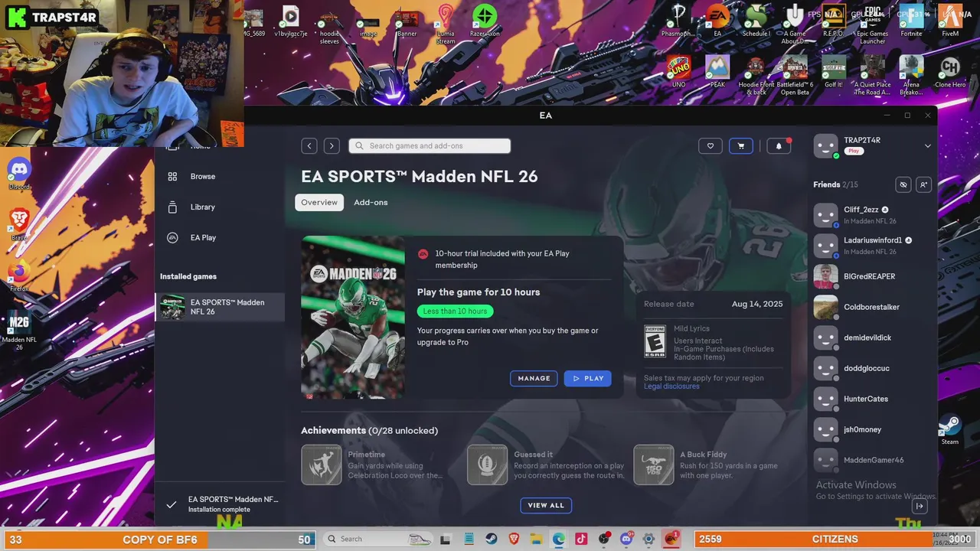Open the Lumia Stream desktop shortcut
Image resolution: width=980 pixels, height=551 pixels.
click(446, 23)
